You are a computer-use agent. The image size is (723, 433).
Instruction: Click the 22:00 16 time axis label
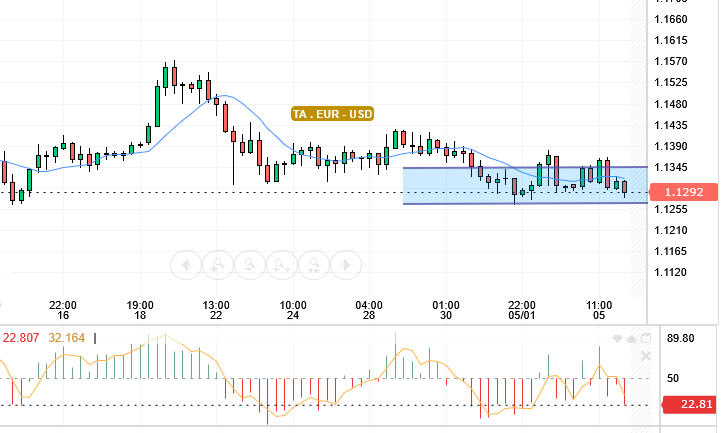click(x=63, y=310)
